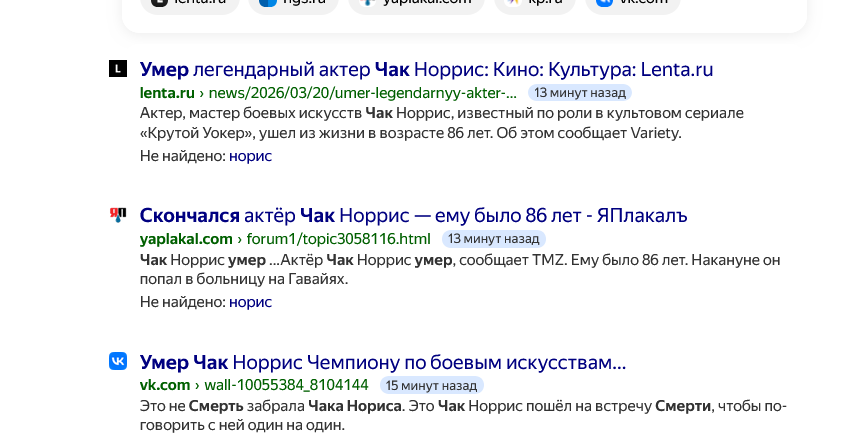Image resolution: width=846 pixels, height=437 pixels.
Task: Click the YaPlakal favicon beside second result
Action: coord(118,215)
